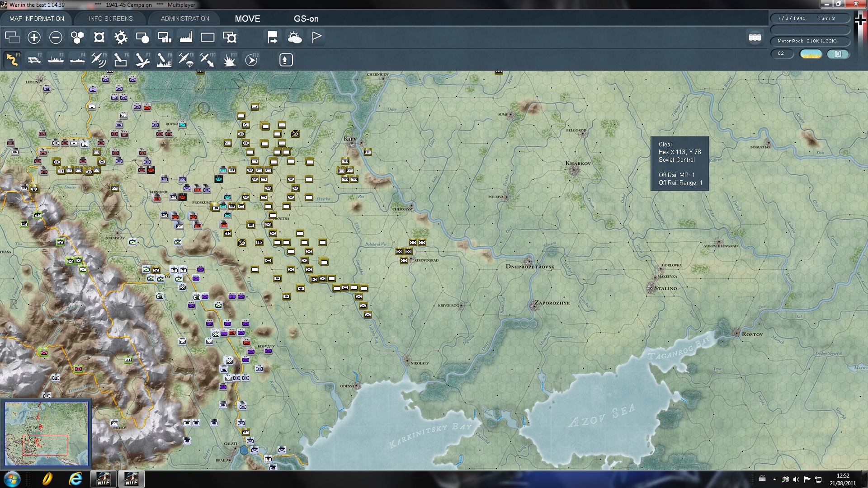
Task: Select the F10 air transfer mode icon
Action: click(208, 60)
